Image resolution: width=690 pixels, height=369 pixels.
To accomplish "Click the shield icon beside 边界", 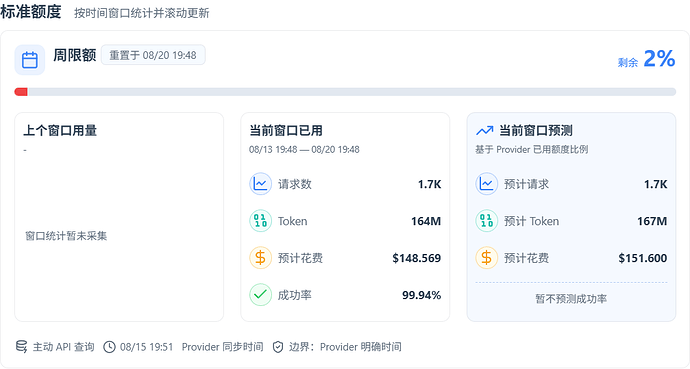I will [x=278, y=347].
